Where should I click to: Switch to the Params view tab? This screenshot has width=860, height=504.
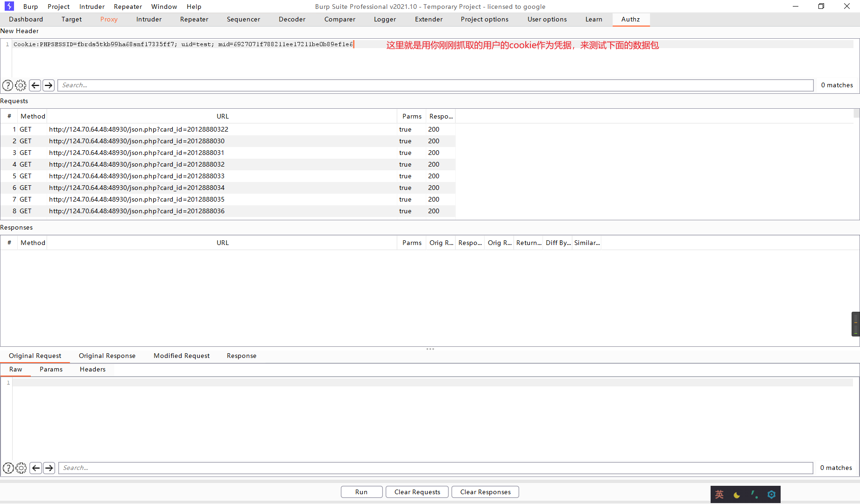51,370
